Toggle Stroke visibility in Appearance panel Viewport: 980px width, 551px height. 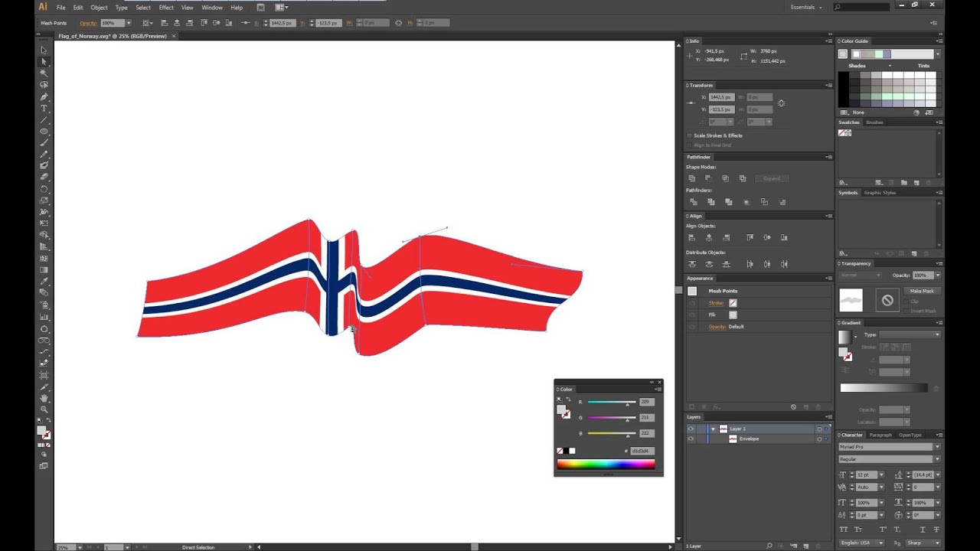click(x=692, y=303)
